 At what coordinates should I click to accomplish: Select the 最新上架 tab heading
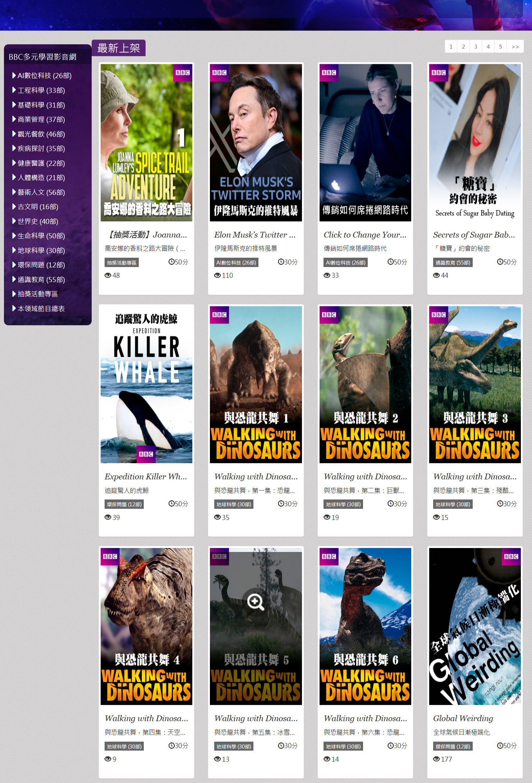coord(119,48)
